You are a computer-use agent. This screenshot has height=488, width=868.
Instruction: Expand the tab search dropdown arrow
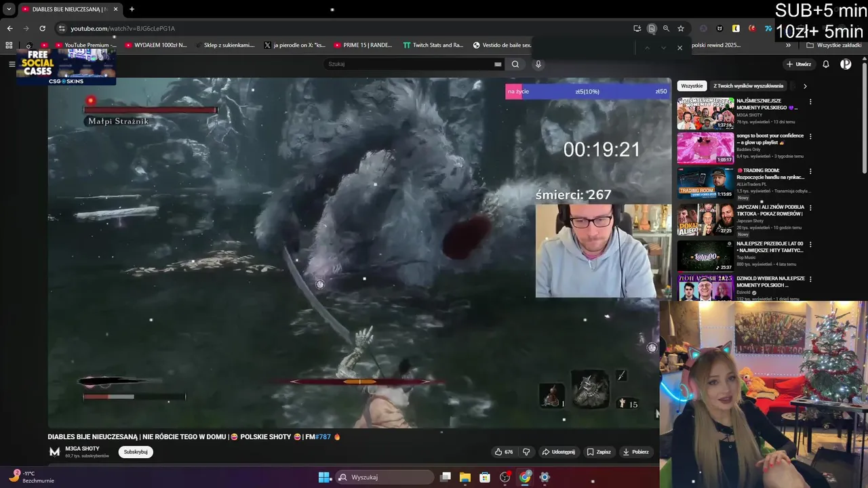pos(9,9)
